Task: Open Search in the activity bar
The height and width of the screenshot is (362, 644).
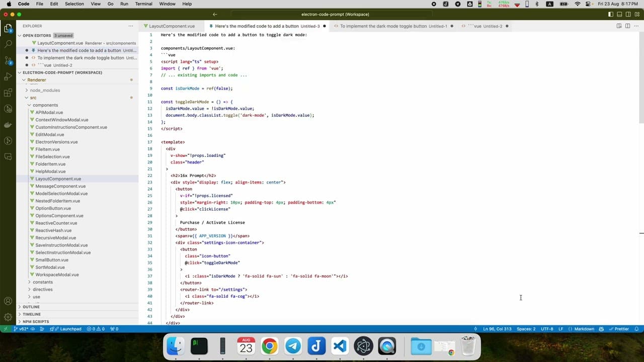Action: pos(8,44)
